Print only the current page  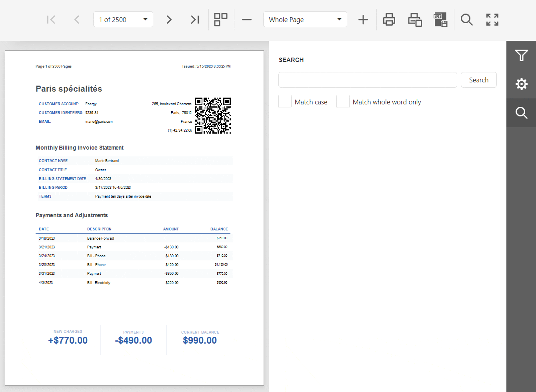(x=415, y=19)
